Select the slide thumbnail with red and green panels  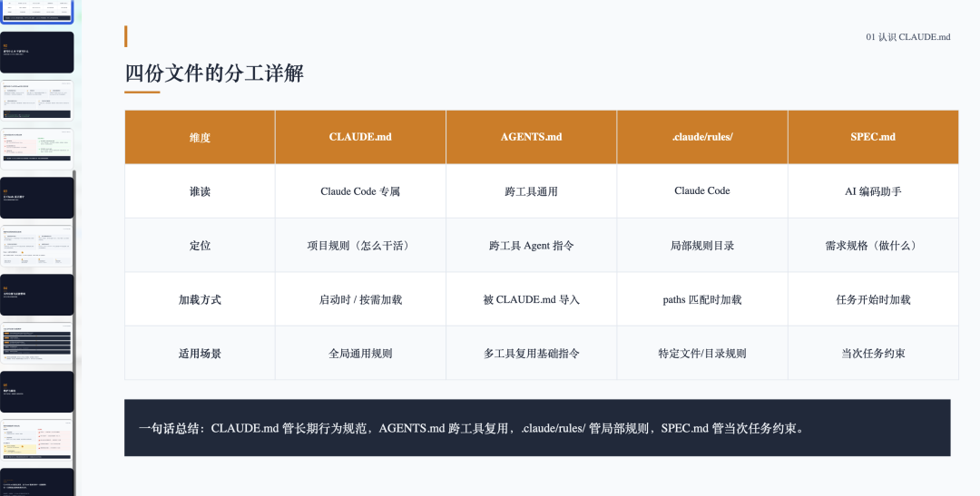click(x=37, y=150)
